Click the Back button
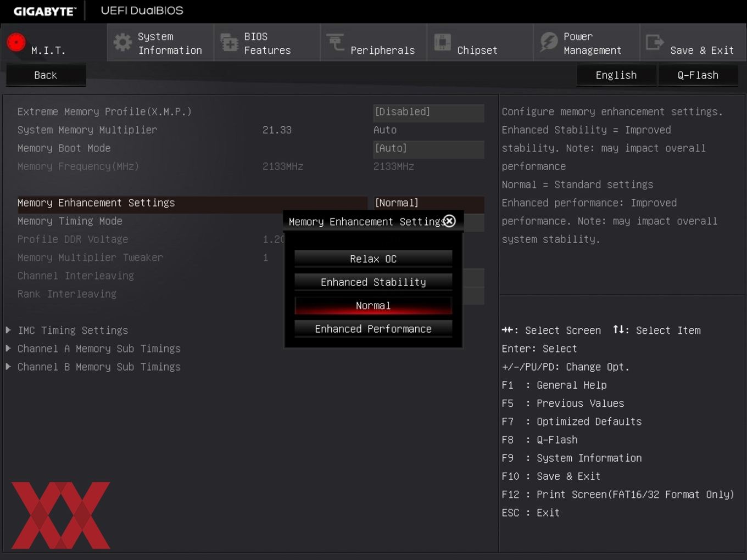747x560 pixels. [46, 75]
